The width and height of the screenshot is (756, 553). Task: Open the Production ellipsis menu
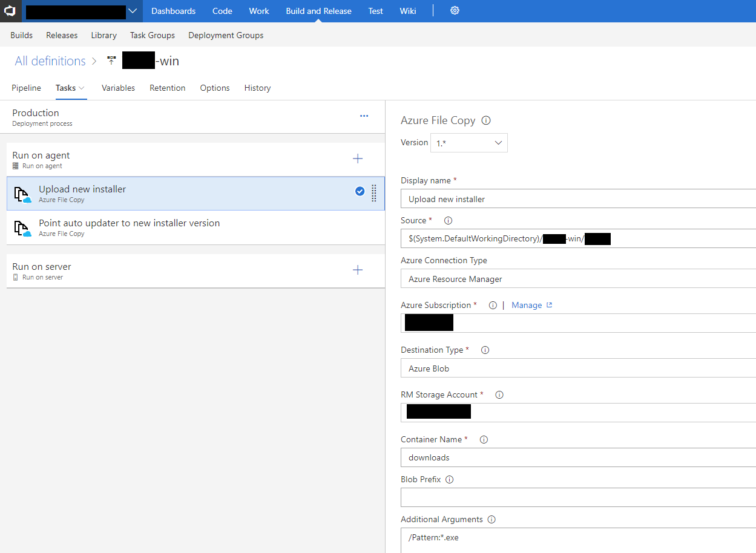click(364, 116)
